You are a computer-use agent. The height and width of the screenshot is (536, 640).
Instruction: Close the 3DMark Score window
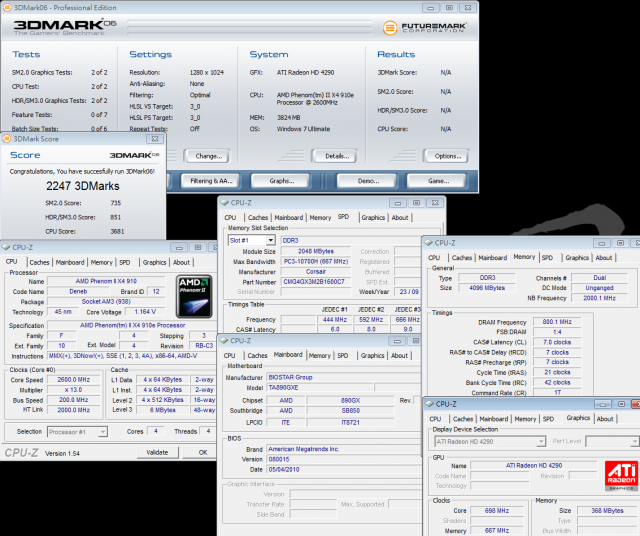pos(155,139)
